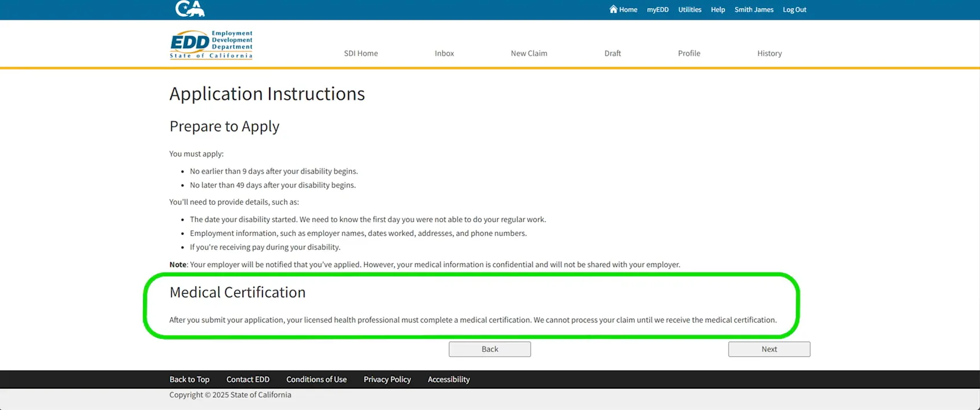Click the Copyright 2025 State of California text
The image size is (980, 410).
230,395
